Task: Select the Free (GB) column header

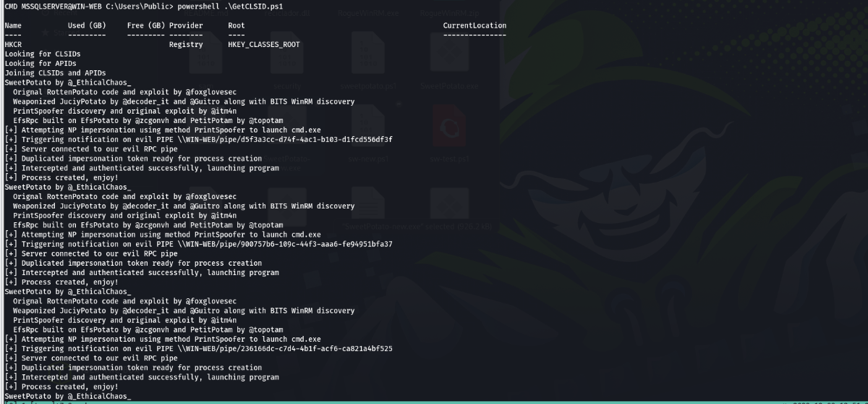Action: 145,25
